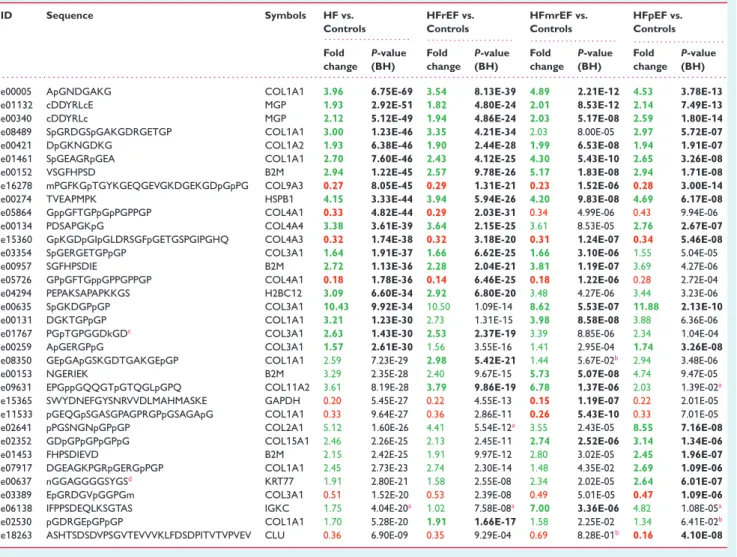Click symbol COL2A1

(x=284, y=428)
